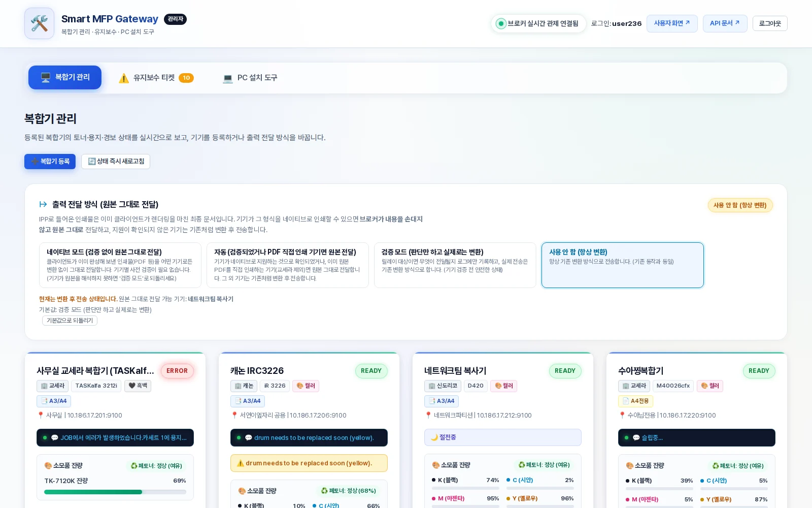Select 네이티브 모드 (검증 없이 원본 그대로 전달) option
812x508 pixels.
coord(120,265)
